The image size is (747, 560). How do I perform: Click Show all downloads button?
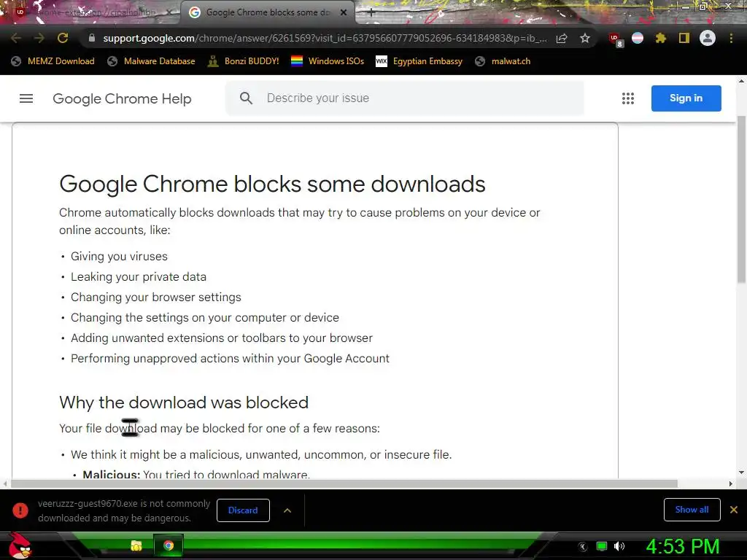[692, 510]
